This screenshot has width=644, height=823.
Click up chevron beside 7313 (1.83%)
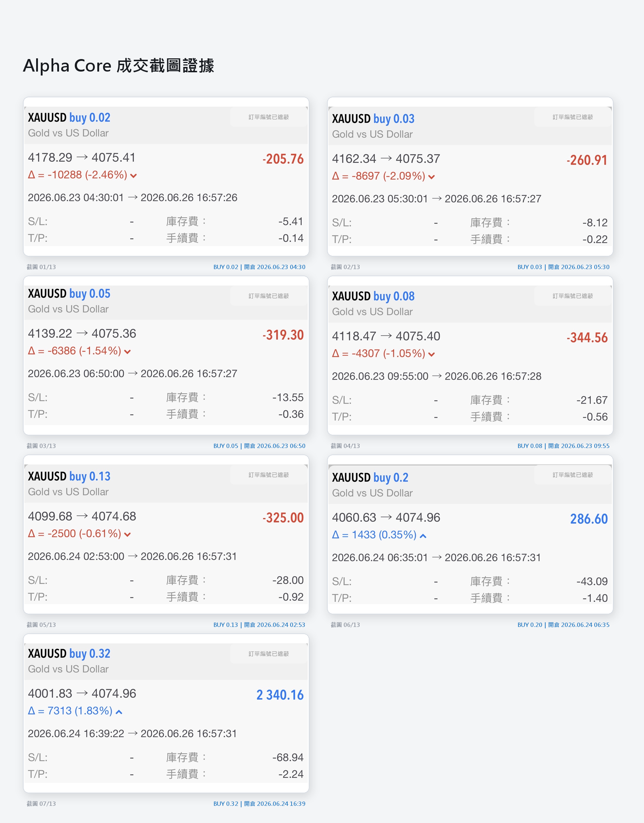[x=119, y=712]
